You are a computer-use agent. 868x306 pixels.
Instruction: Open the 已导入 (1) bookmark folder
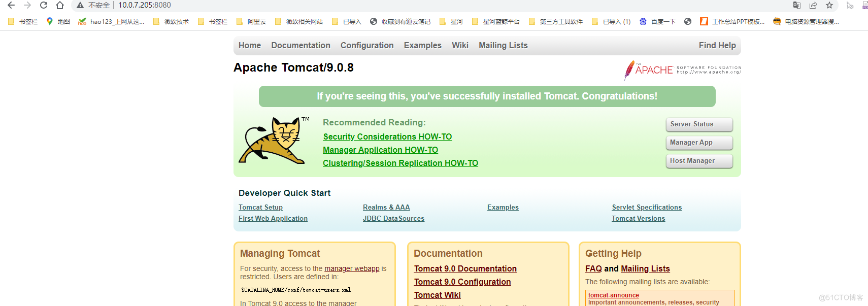click(611, 21)
